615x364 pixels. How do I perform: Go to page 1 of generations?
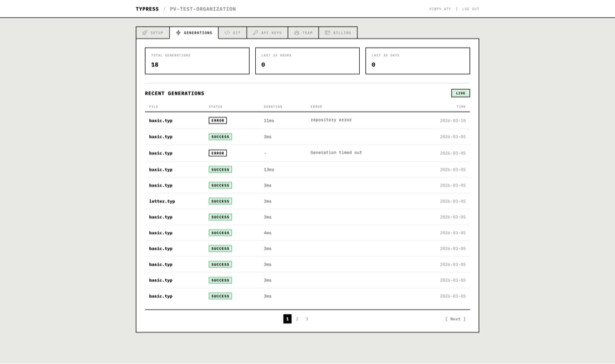(287, 319)
